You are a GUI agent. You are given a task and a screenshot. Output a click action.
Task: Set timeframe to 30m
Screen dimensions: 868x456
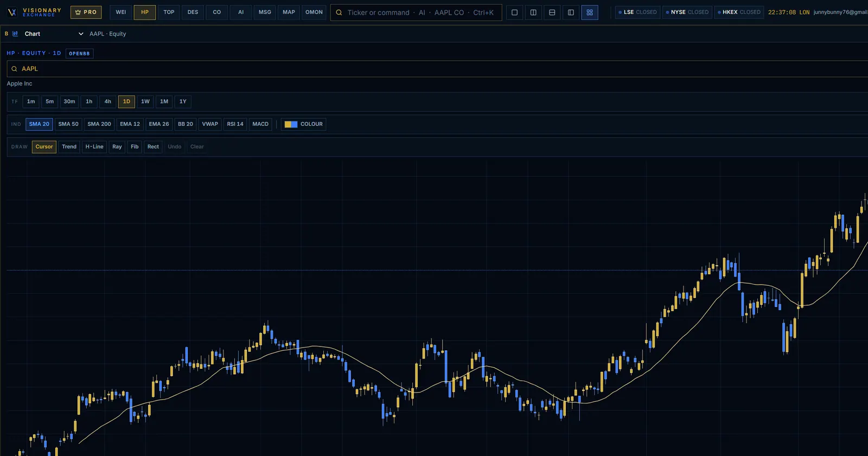(x=69, y=101)
